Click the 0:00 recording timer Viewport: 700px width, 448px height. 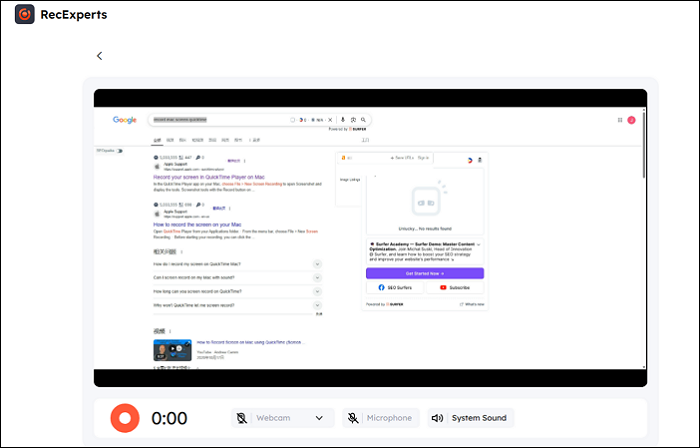(x=169, y=418)
